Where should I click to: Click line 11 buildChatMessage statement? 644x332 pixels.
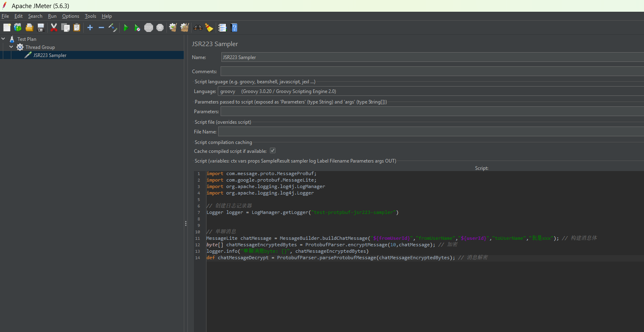tap(402, 238)
